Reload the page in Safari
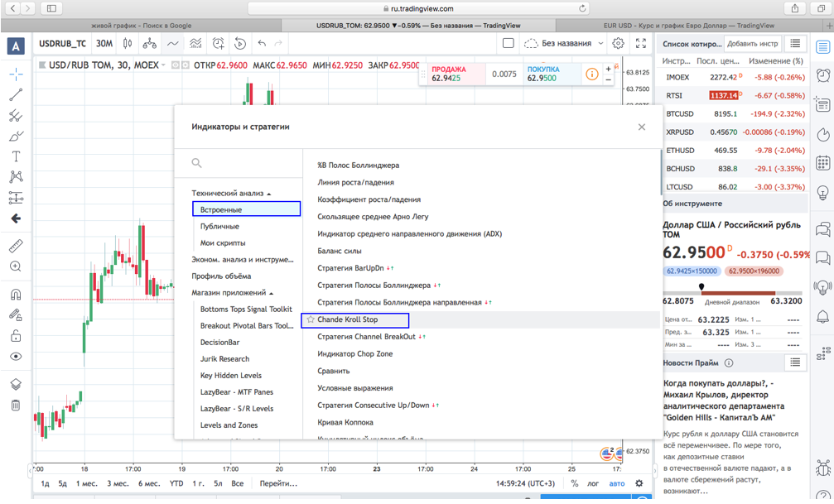This screenshot has height=504, width=834. tap(582, 8)
